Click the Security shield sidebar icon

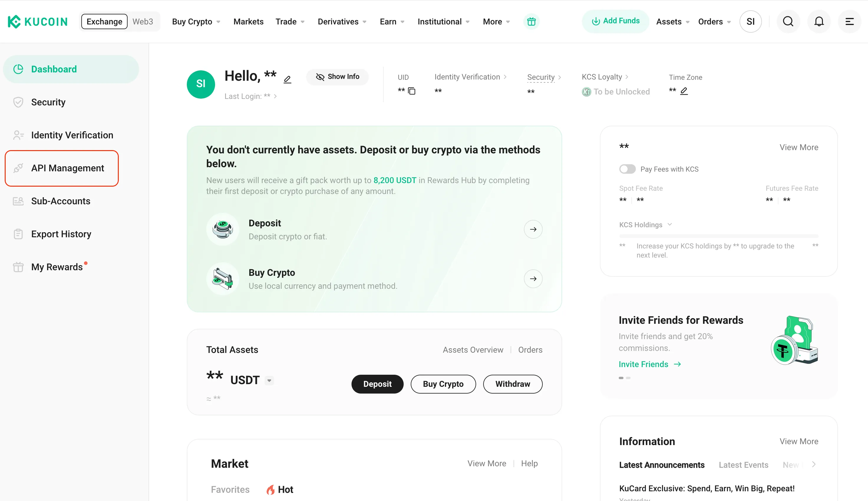pyautogui.click(x=18, y=102)
